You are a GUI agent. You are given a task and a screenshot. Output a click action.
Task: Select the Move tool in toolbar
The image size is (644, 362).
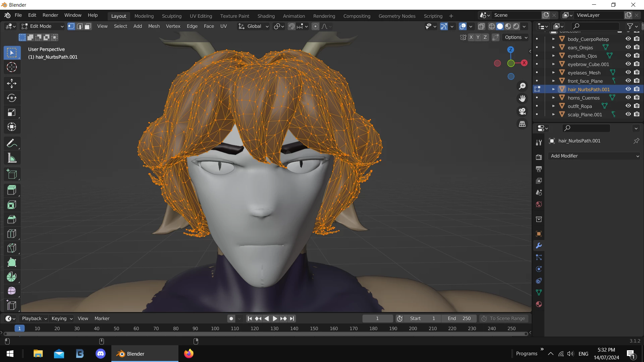click(12, 83)
